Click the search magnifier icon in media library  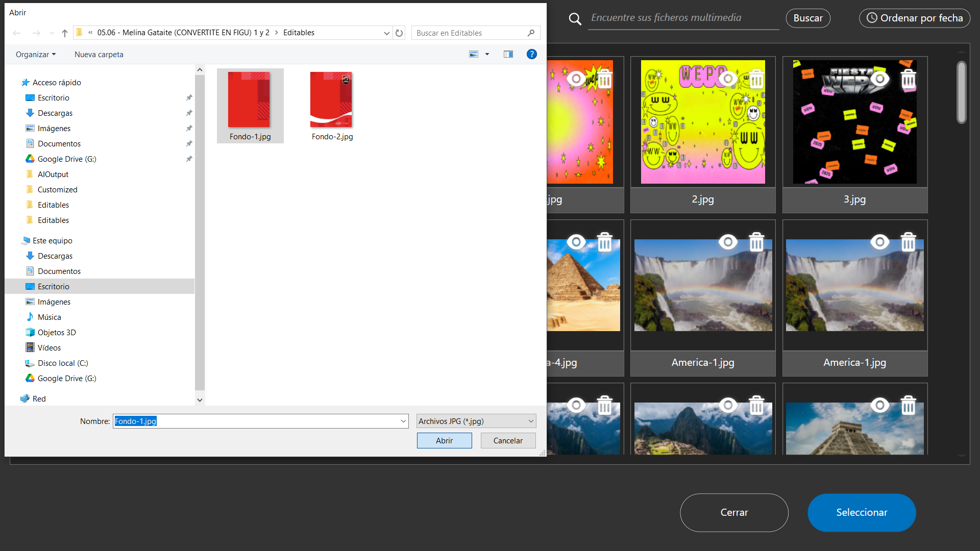click(x=575, y=19)
